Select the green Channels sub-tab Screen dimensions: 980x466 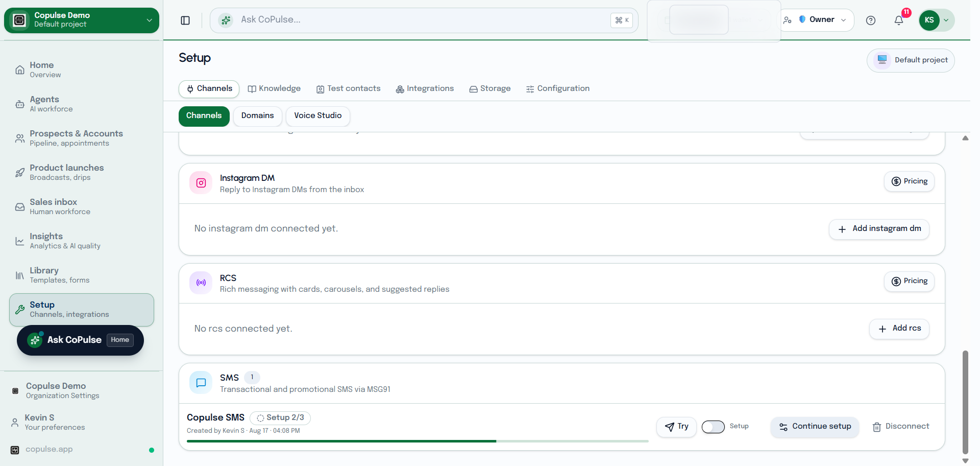click(x=204, y=116)
